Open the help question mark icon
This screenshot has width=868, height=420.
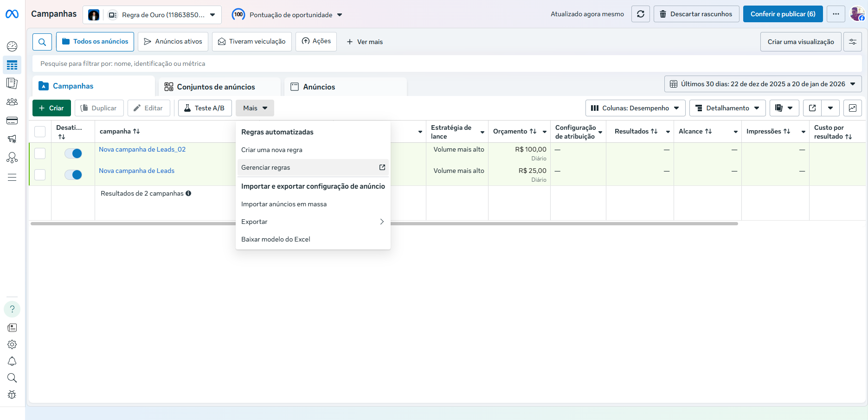[12, 309]
